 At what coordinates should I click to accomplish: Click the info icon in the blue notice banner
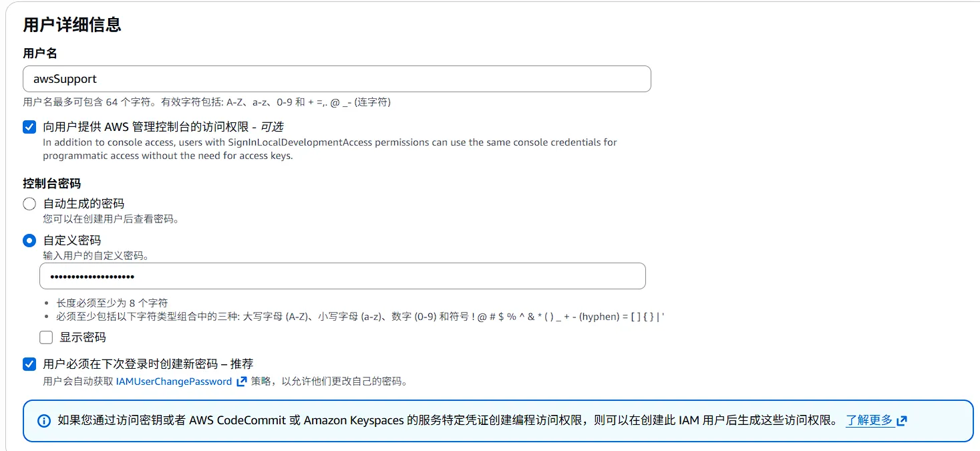pyautogui.click(x=44, y=421)
